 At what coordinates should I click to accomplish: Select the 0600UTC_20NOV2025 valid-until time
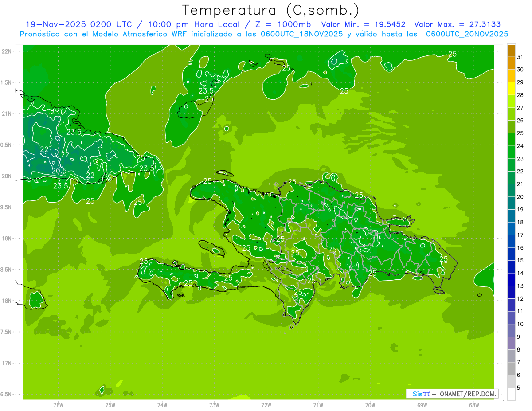pyautogui.click(x=467, y=34)
